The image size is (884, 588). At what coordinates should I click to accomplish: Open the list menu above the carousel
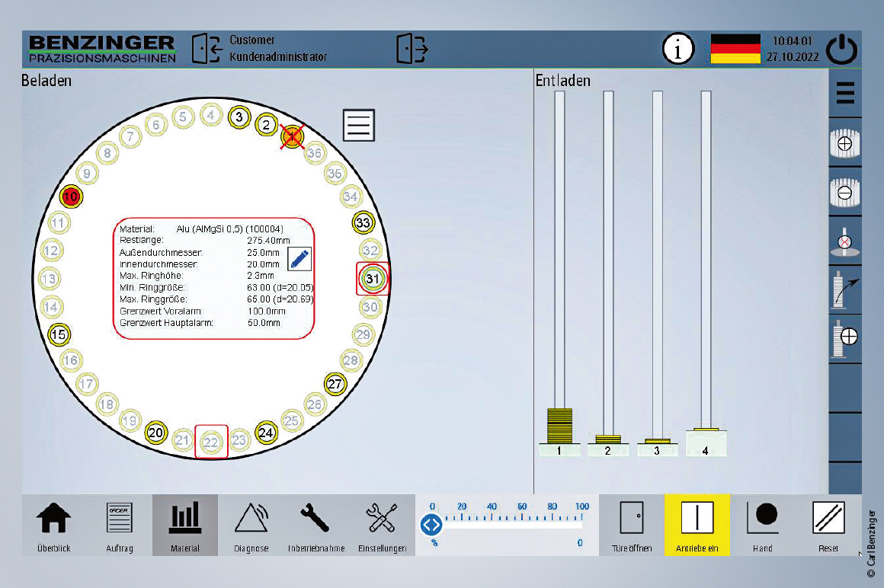[359, 125]
